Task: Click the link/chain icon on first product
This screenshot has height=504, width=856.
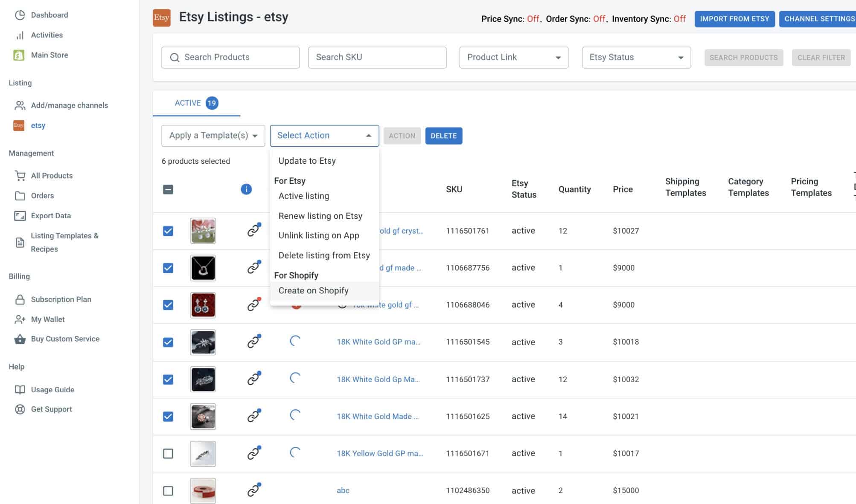Action: pos(253,230)
